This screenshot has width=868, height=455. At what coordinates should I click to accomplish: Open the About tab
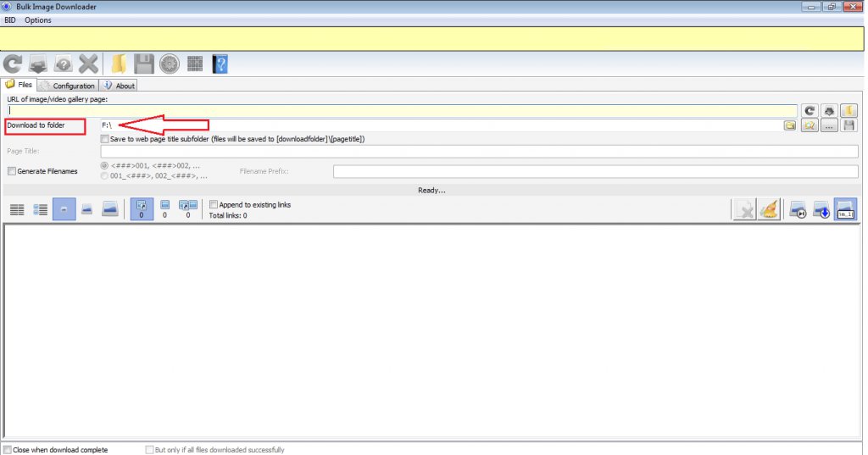tap(119, 86)
